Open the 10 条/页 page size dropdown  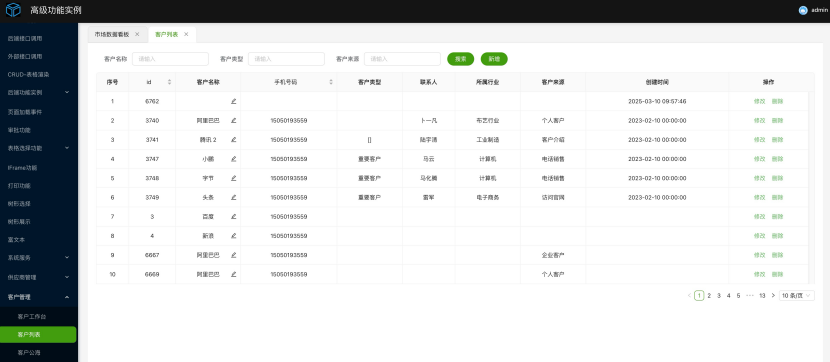[797, 295]
